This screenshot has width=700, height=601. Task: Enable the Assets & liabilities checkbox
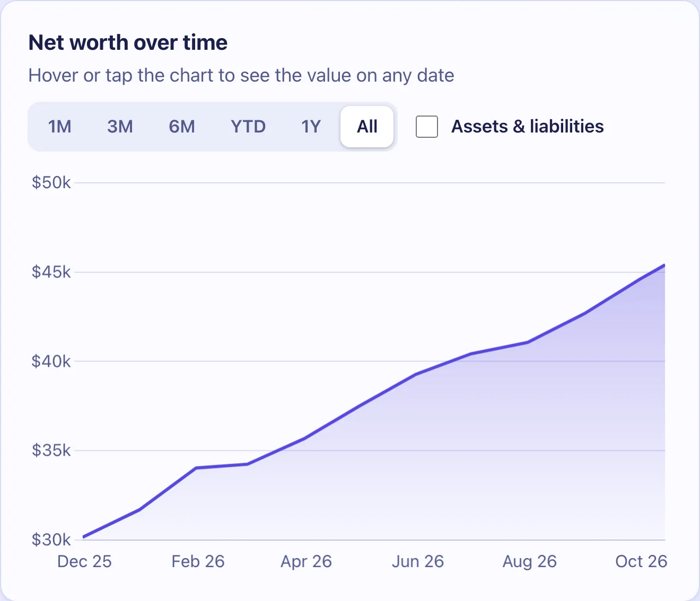coord(427,127)
